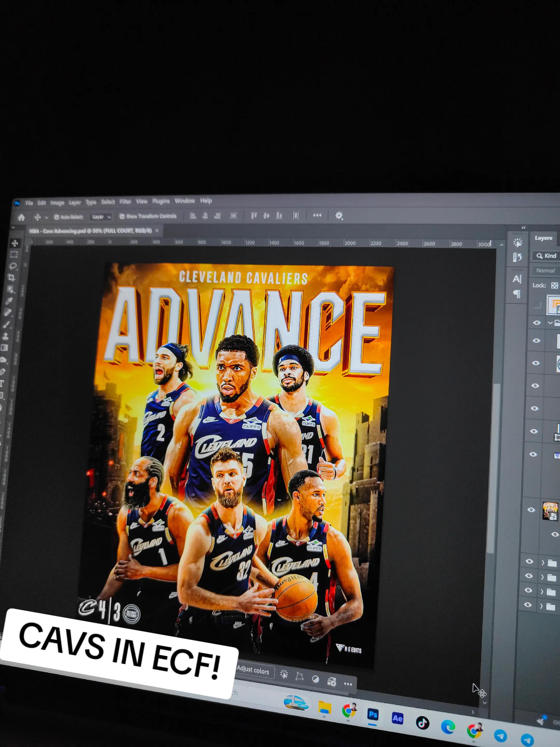
Task: Select the ADVANCE poster layer thumbnail
Action: pos(550,511)
